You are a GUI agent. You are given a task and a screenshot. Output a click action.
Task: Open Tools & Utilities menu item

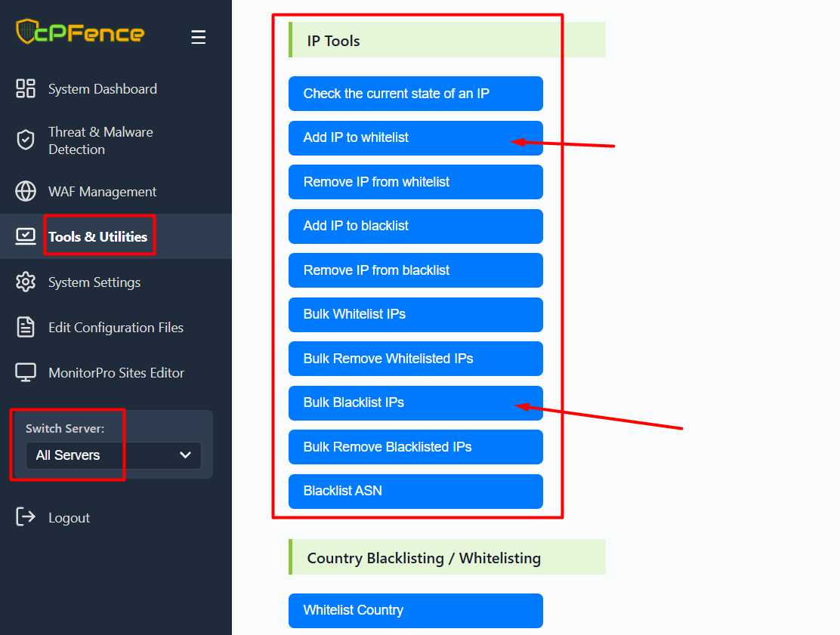97,236
